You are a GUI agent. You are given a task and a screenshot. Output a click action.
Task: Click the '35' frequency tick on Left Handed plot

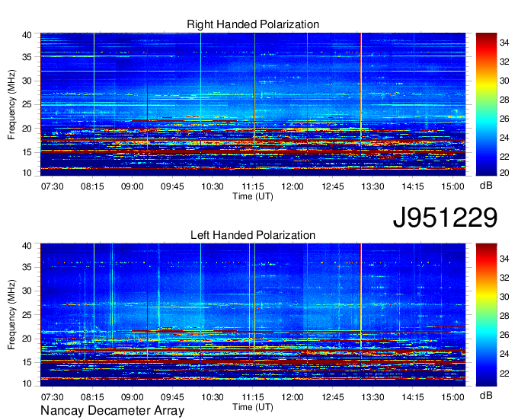27,267
